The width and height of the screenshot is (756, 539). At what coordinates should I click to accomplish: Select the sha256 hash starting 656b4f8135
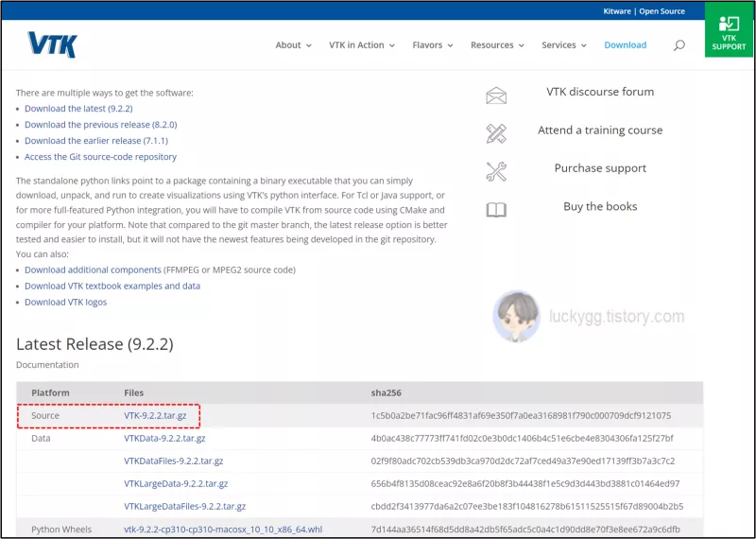525,483
